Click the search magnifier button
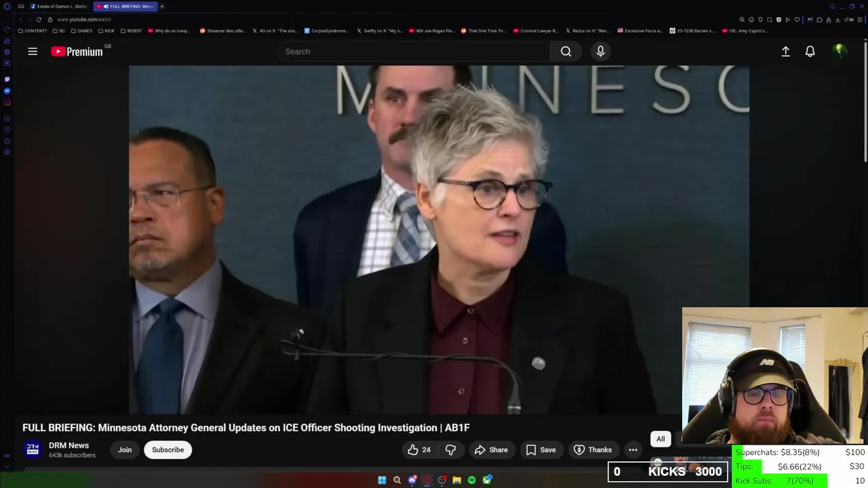 566,52
